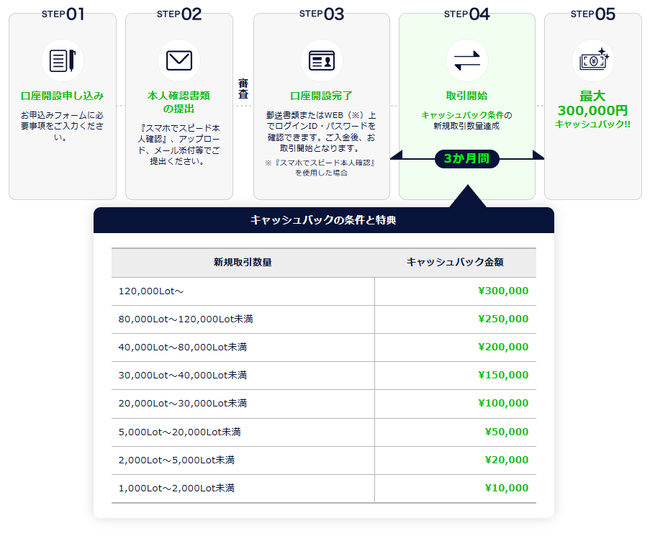The width and height of the screenshot is (650, 537).
Task: Click the ¥10,000 cashback amount
Action: pos(505,488)
